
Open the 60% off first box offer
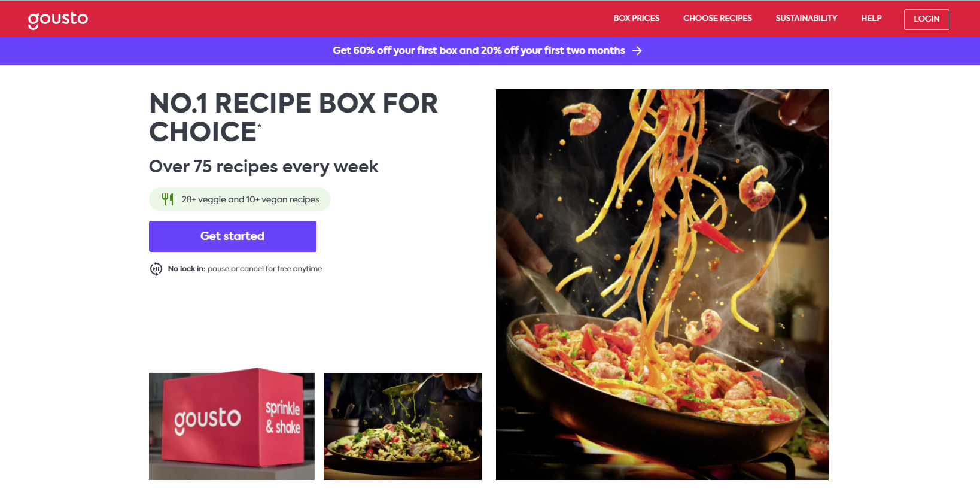coord(479,51)
